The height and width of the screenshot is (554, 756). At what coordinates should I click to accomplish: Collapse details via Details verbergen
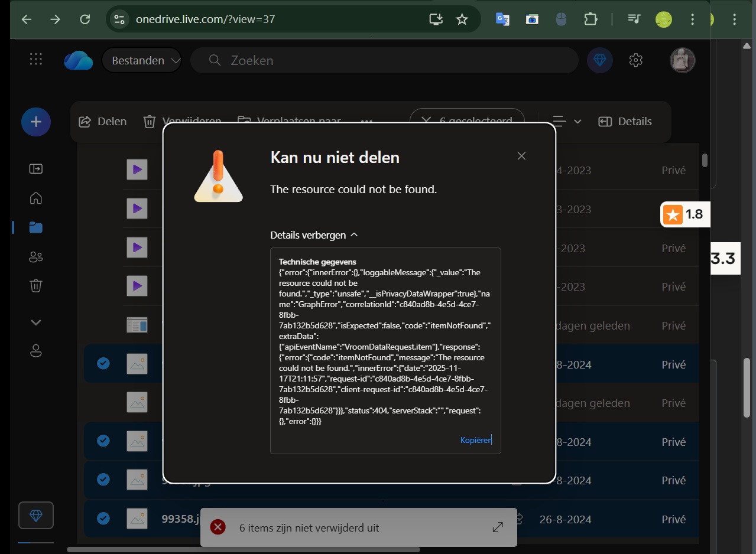pyautogui.click(x=314, y=235)
